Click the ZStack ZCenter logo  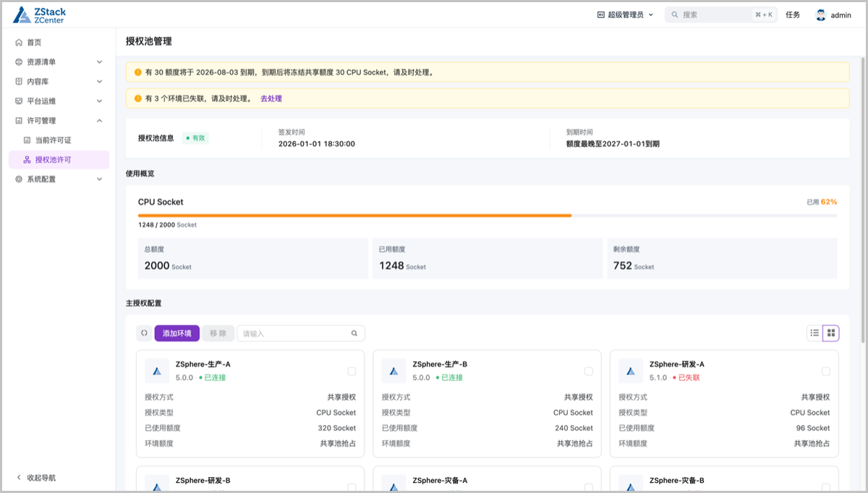pos(38,15)
